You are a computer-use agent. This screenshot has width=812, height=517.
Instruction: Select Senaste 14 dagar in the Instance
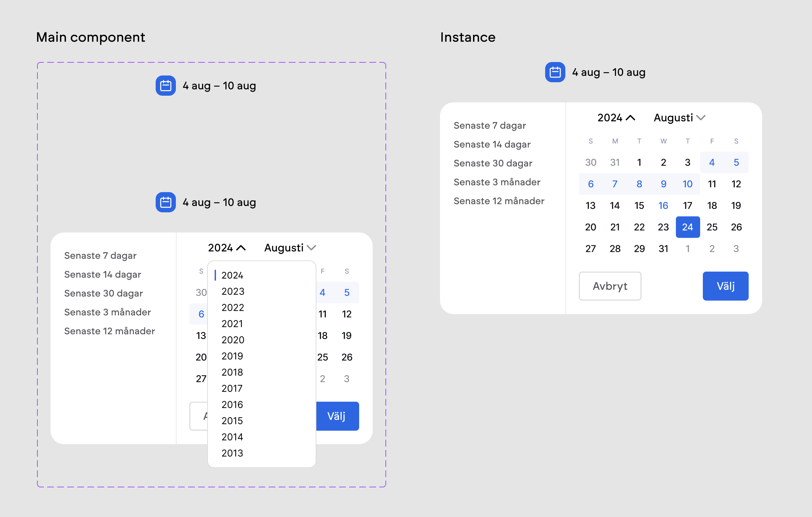point(492,144)
